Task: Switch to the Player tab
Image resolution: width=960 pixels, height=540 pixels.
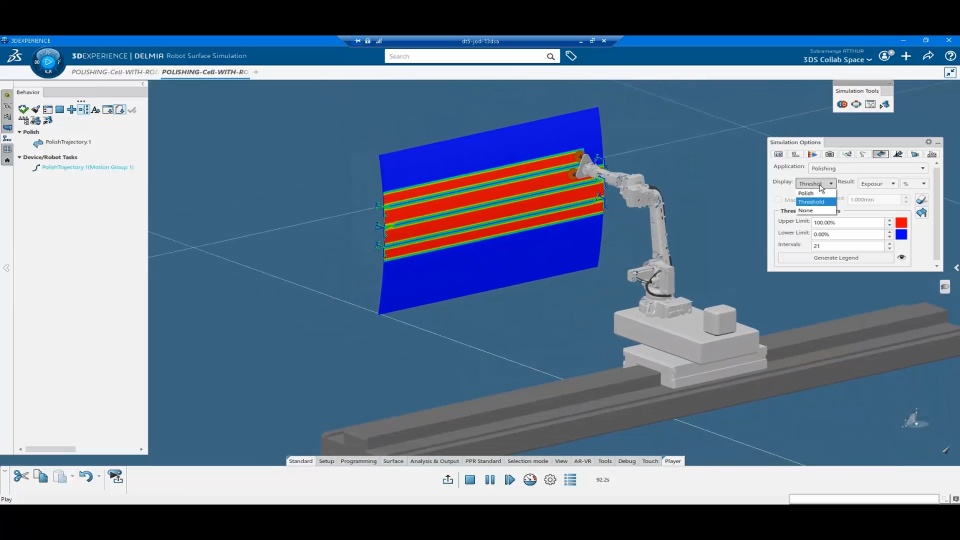Action: pos(673,462)
